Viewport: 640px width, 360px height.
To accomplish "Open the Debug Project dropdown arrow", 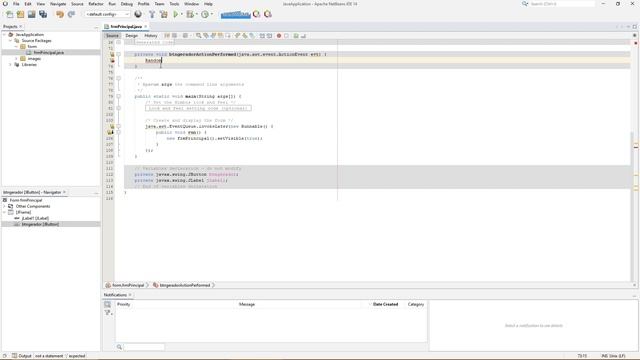I will point(196,14).
